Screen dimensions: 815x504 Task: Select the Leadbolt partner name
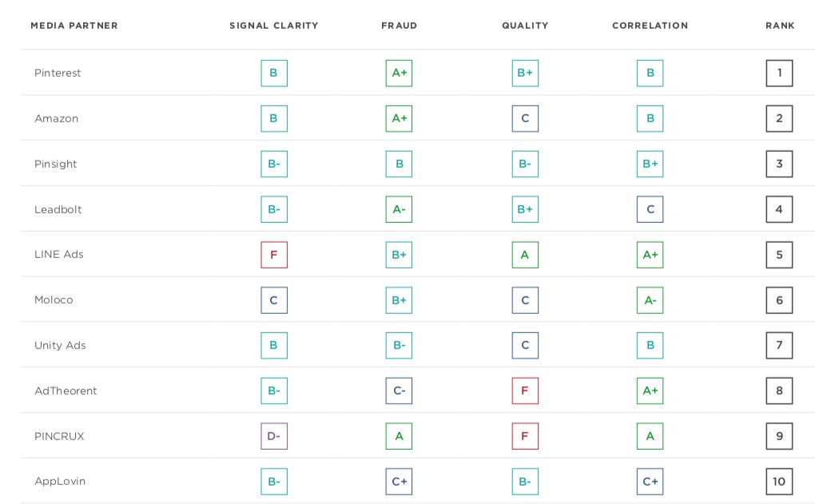click(x=58, y=209)
